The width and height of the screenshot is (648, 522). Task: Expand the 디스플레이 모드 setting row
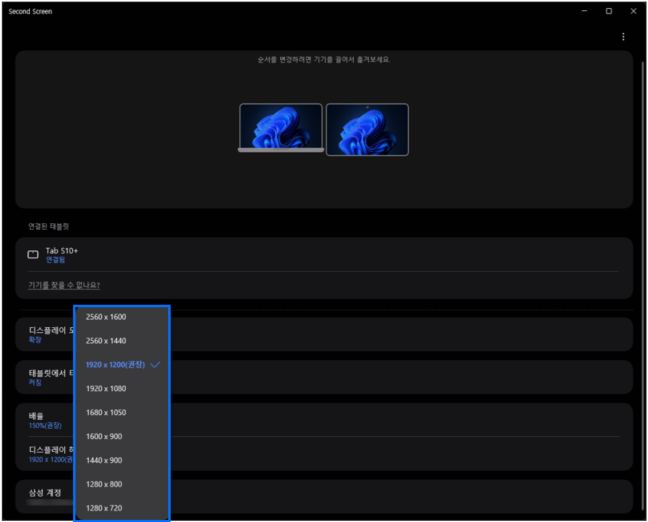[x=400, y=334]
